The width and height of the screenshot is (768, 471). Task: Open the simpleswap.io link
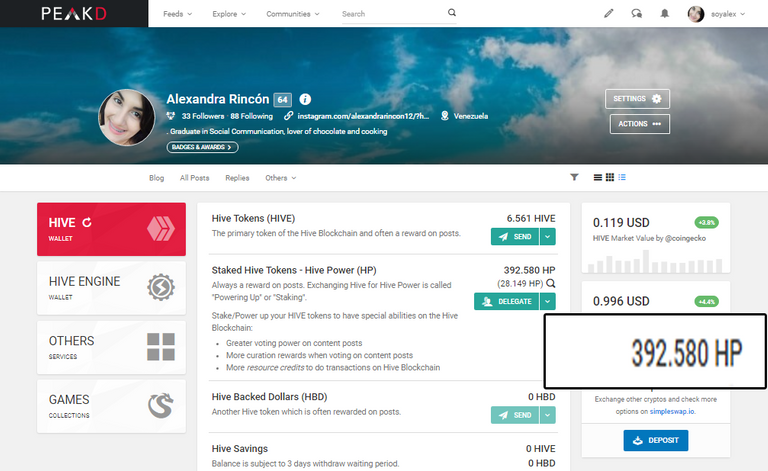[672, 411]
